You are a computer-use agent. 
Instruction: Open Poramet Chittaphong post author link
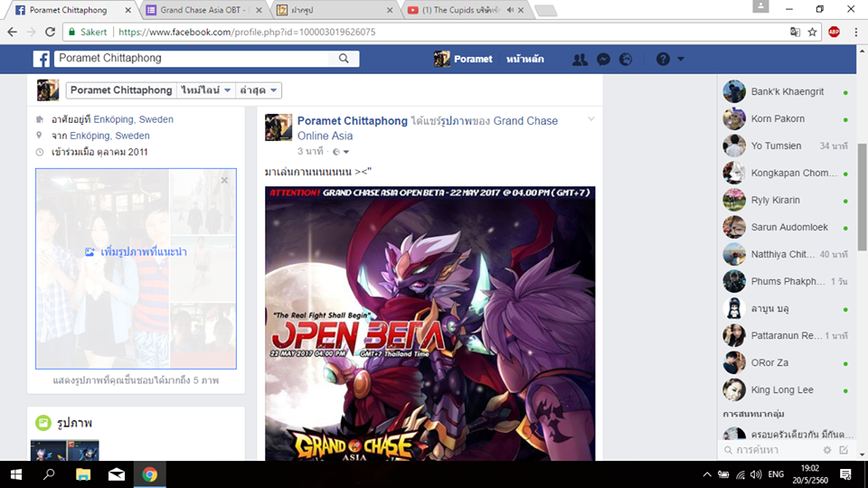tap(353, 120)
